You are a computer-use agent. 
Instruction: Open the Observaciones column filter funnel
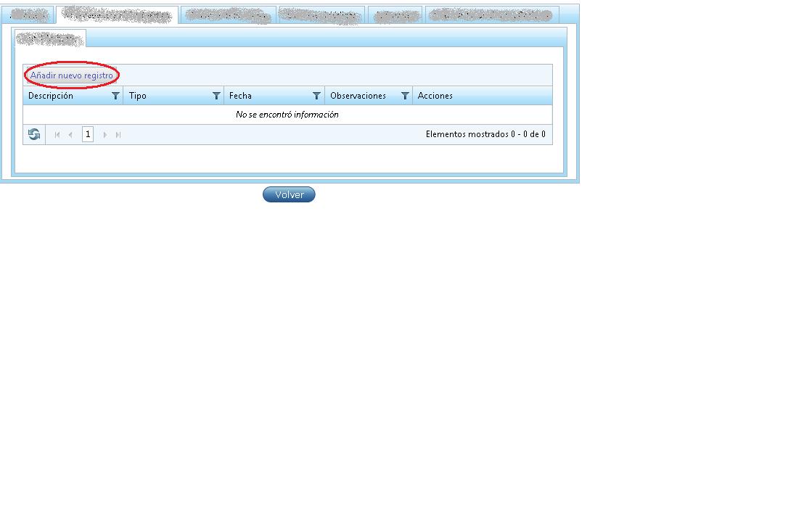coord(405,96)
